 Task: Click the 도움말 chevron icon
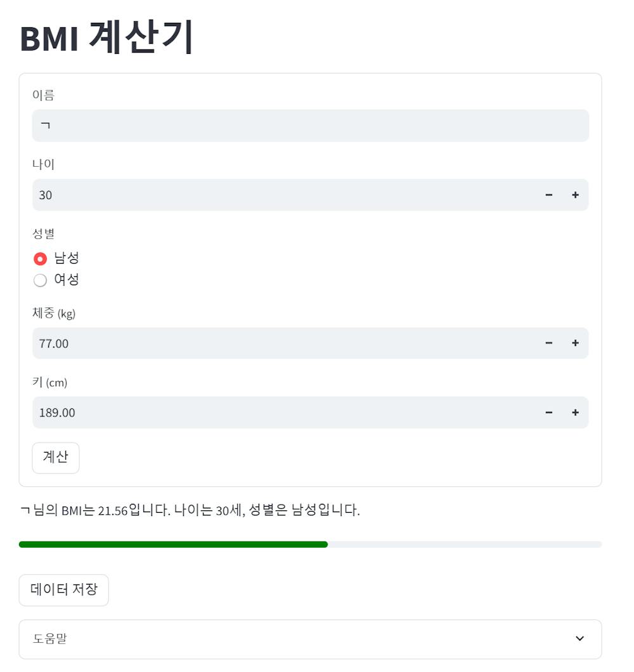579,639
